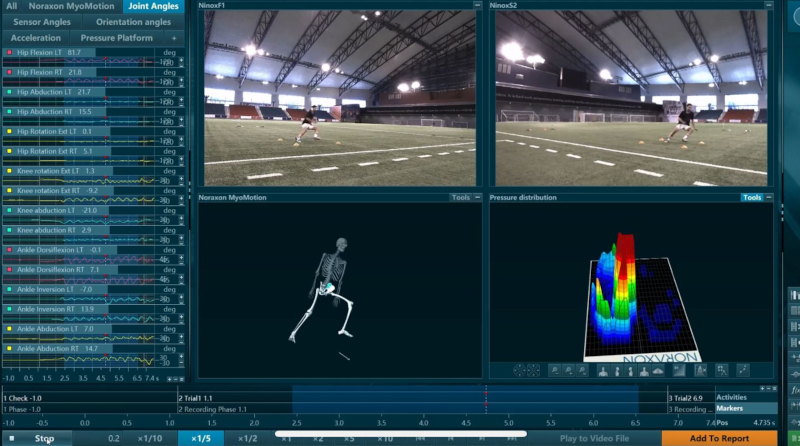The height and width of the screenshot is (446, 800).
Task: Toggle Ankle Dorsiflexion LT channel indicator
Action: 9,250
